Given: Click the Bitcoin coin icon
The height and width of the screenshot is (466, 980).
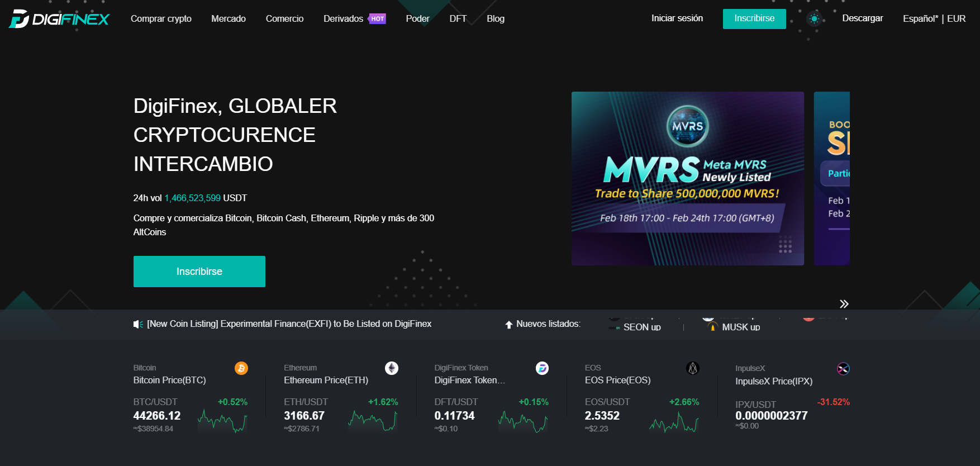Looking at the screenshot, I should tap(241, 368).
